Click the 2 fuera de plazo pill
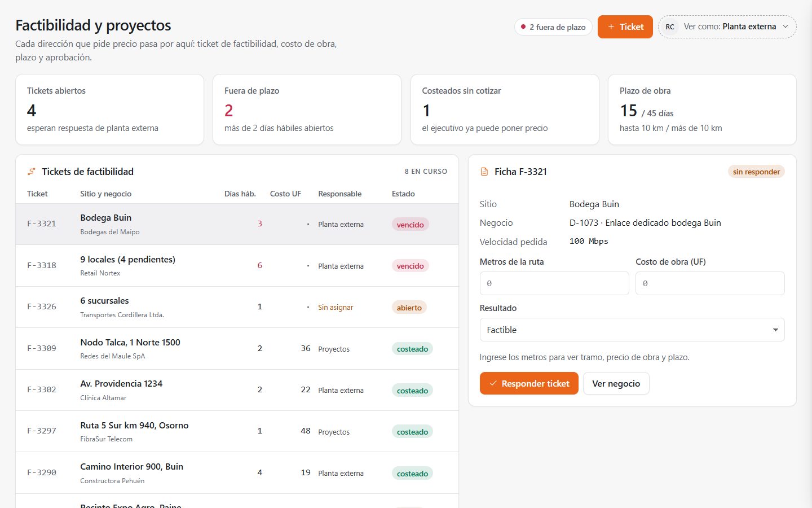The width and height of the screenshot is (812, 508). pos(553,27)
